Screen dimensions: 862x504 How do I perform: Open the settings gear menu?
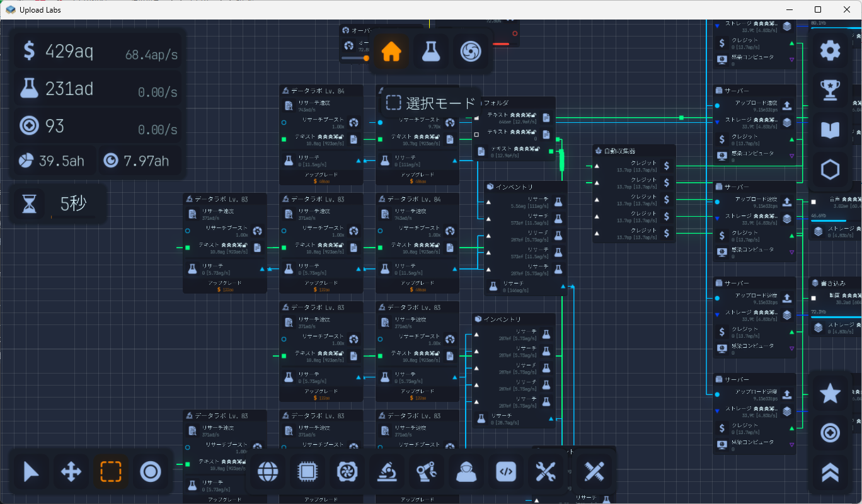[x=830, y=50]
